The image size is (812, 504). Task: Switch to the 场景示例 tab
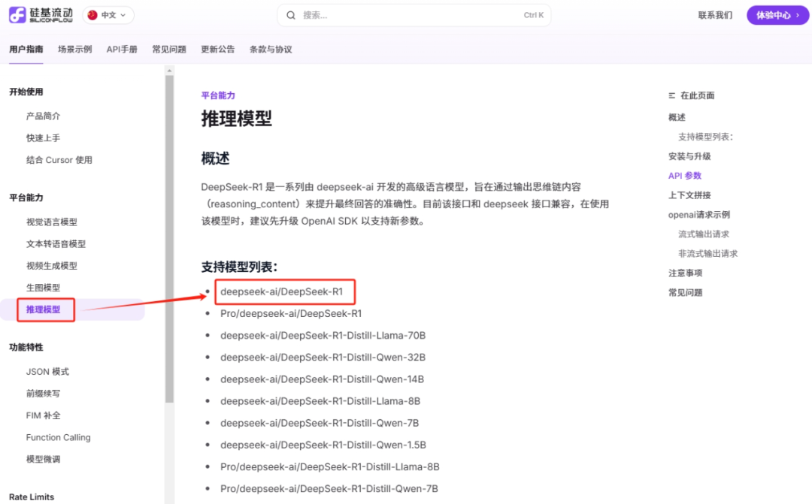[x=75, y=49]
